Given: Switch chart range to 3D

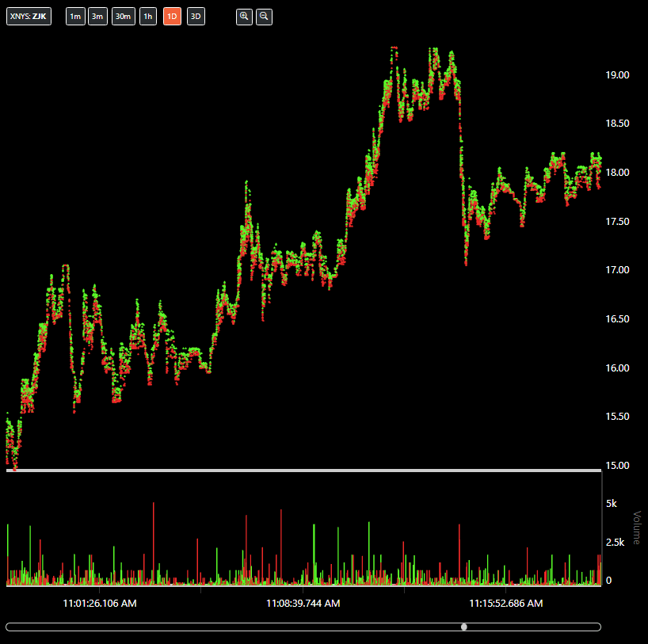Looking at the screenshot, I should point(196,17).
